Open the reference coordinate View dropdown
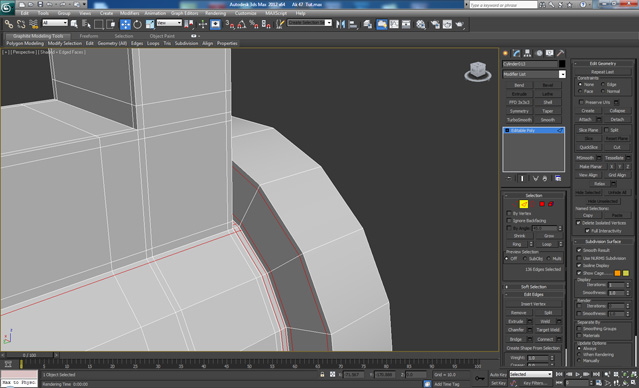The image size is (639, 388). point(169,23)
